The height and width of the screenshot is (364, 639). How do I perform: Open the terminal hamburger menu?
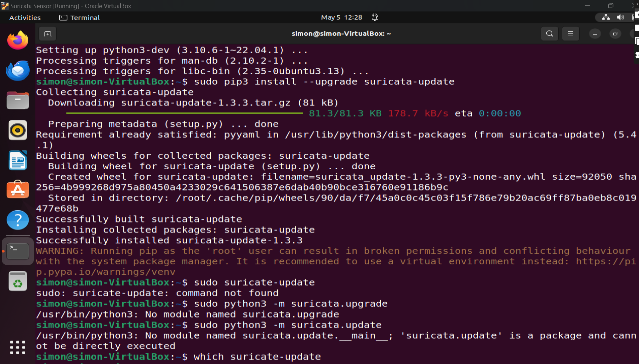point(571,34)
